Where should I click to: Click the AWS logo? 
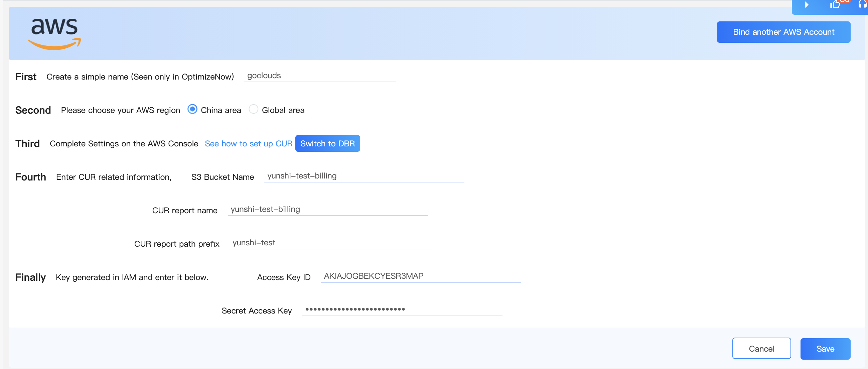click(54, 34)
